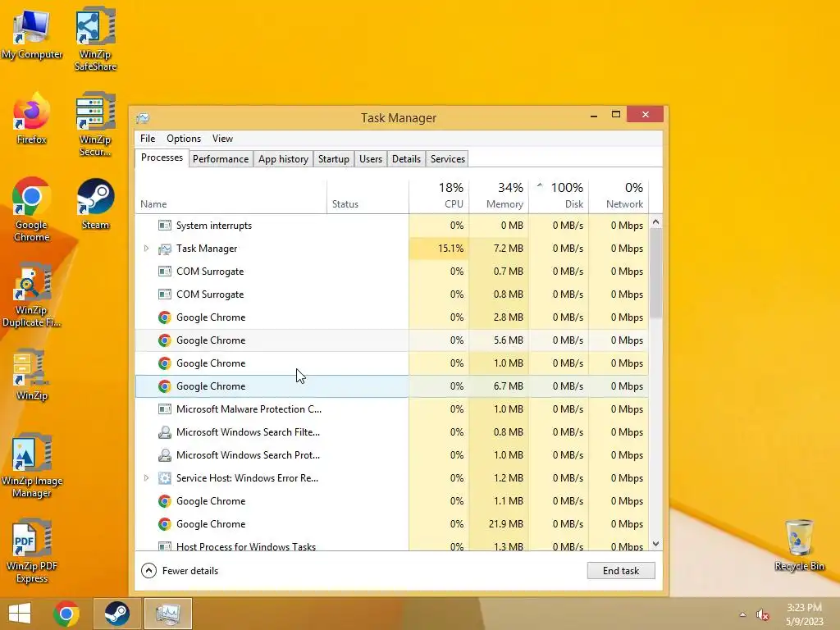Select second COM Surrogate row 0.8 MB
Viewport: 840px width, 630px height.
(391, 294)
